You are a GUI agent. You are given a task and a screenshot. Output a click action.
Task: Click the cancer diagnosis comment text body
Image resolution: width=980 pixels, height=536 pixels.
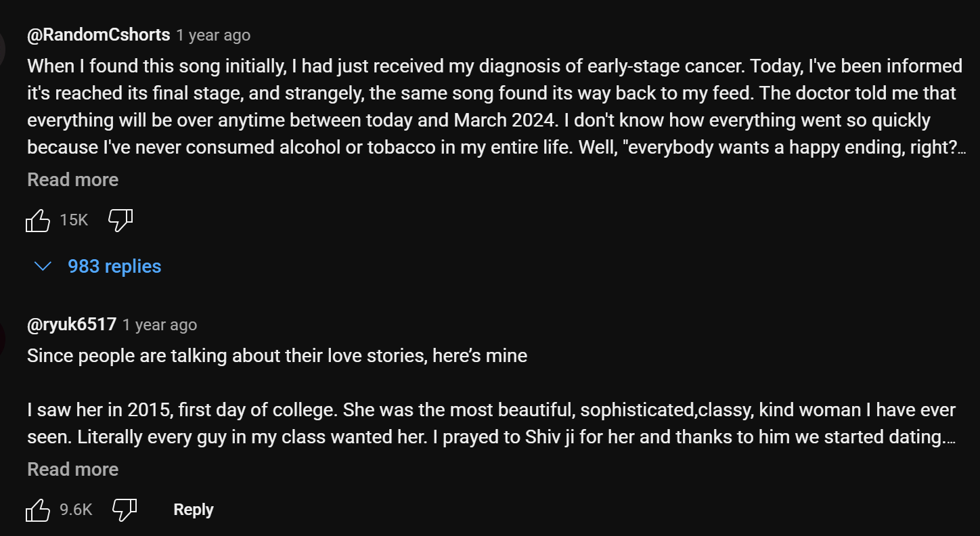[x=496, y=107]
